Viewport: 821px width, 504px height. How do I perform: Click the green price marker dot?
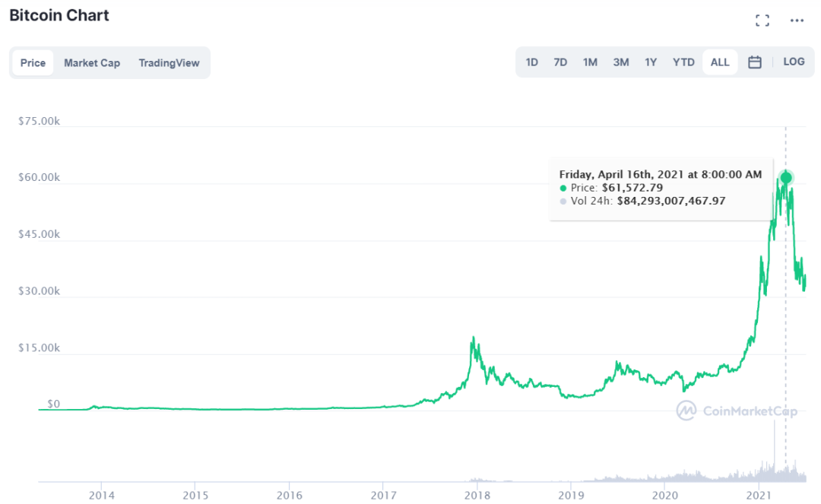click(x=786, y=178)
